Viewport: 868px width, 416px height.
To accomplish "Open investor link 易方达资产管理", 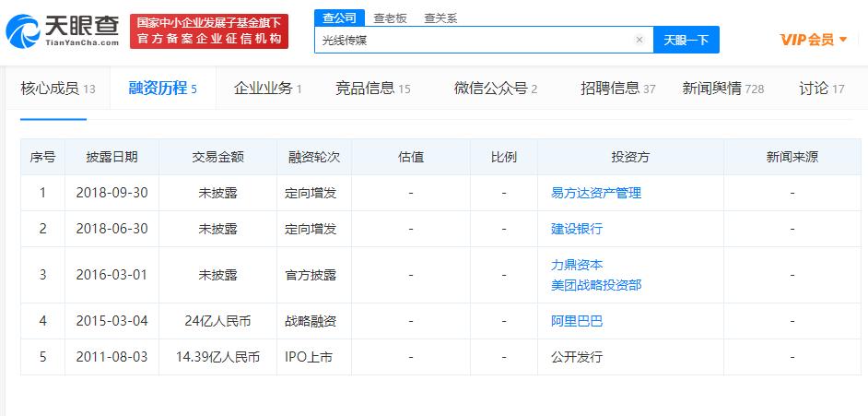I will pyautogui.click(x=596, y=193).
